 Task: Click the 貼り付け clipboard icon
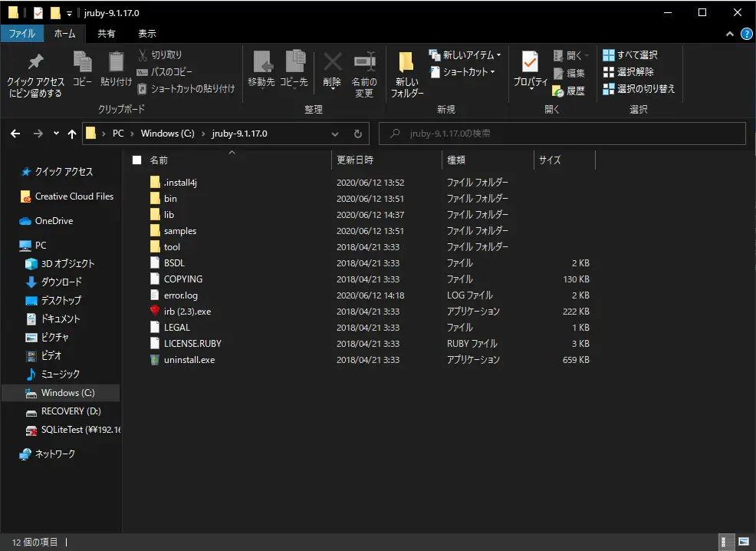tap(117, 61)
